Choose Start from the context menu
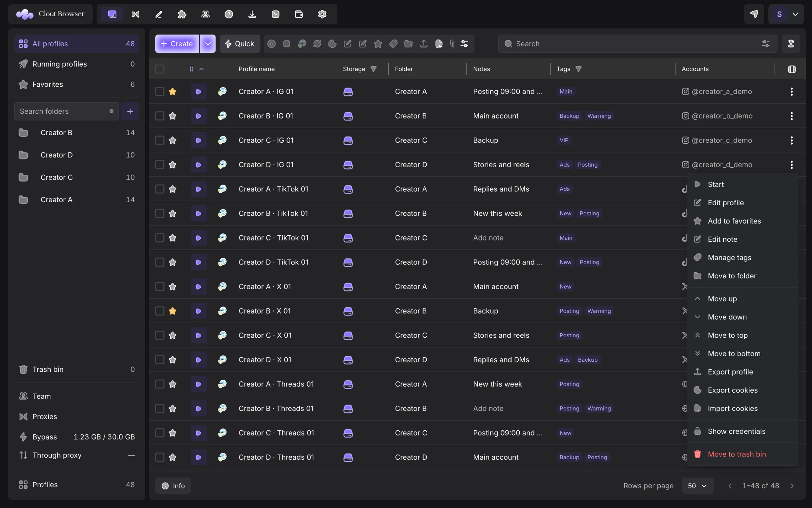This screenshot has width=812, height=508. pos(742,185)
